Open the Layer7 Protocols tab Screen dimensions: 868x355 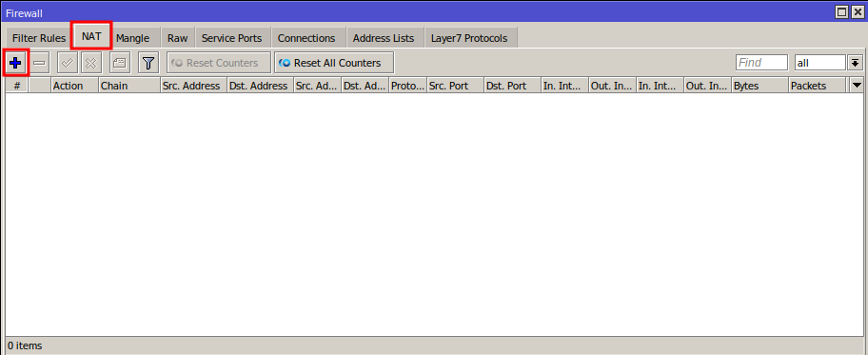(469, 38)
